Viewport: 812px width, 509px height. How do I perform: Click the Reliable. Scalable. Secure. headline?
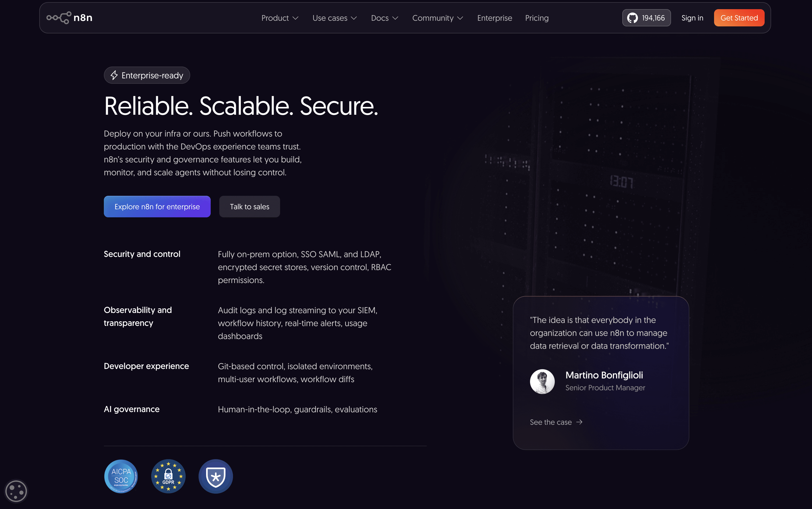pos(241,106)
